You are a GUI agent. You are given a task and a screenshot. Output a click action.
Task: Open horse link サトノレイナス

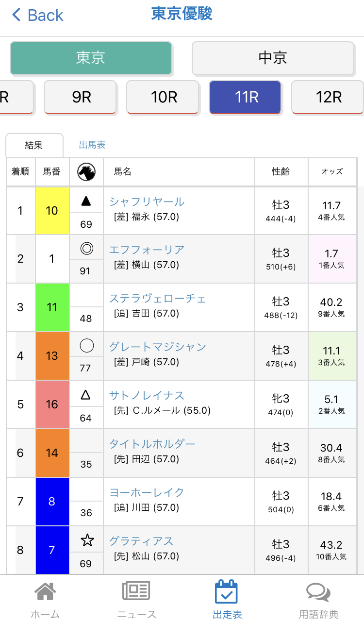point(147,395)
